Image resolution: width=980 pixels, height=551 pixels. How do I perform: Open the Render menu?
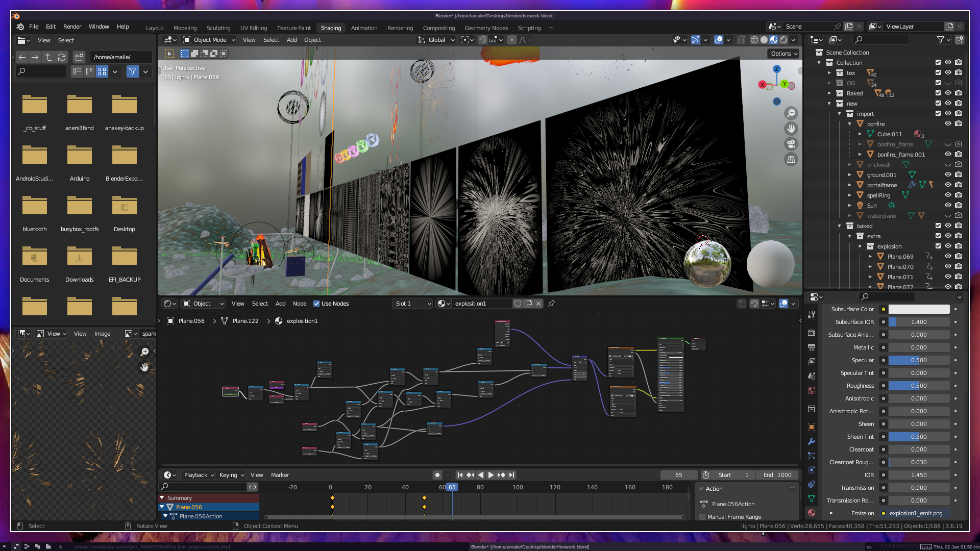[x=72, y=27]
